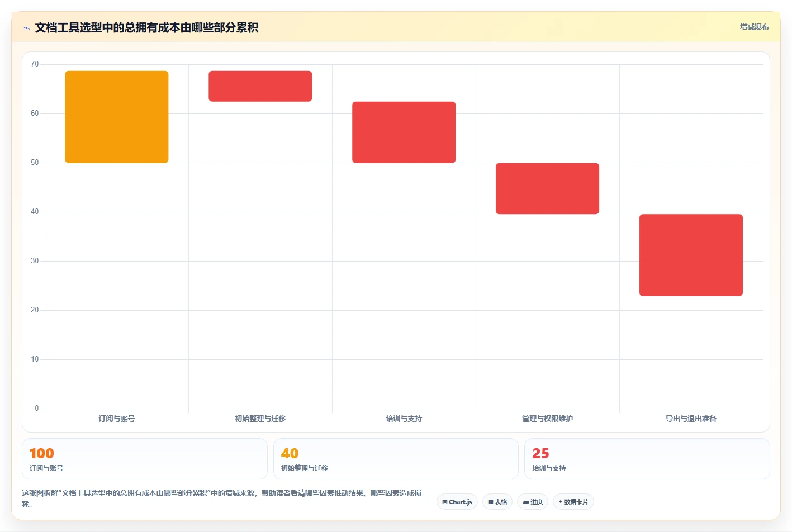Click the red 导出与退出准备 bar
The image size is (792, 532).
(691, 255)
